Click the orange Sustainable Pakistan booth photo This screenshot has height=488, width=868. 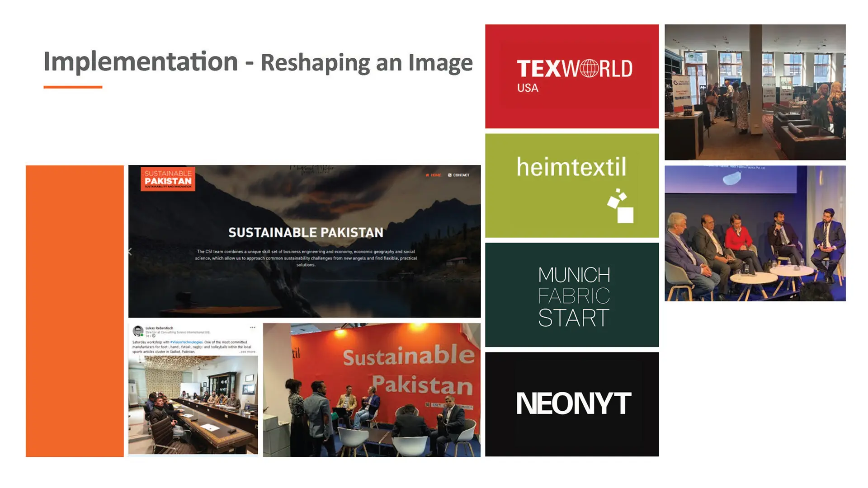coord(372,389)
